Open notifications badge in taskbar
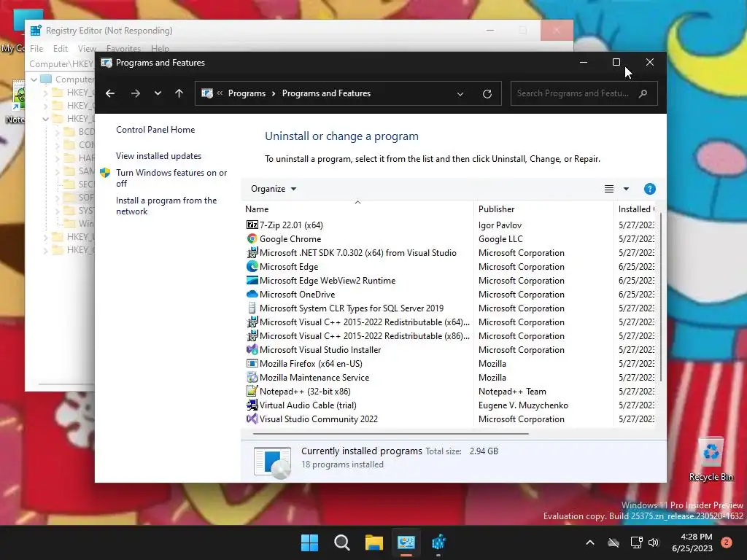The height and width of the screenshot is (560, 747). click(x=727, y=542)
